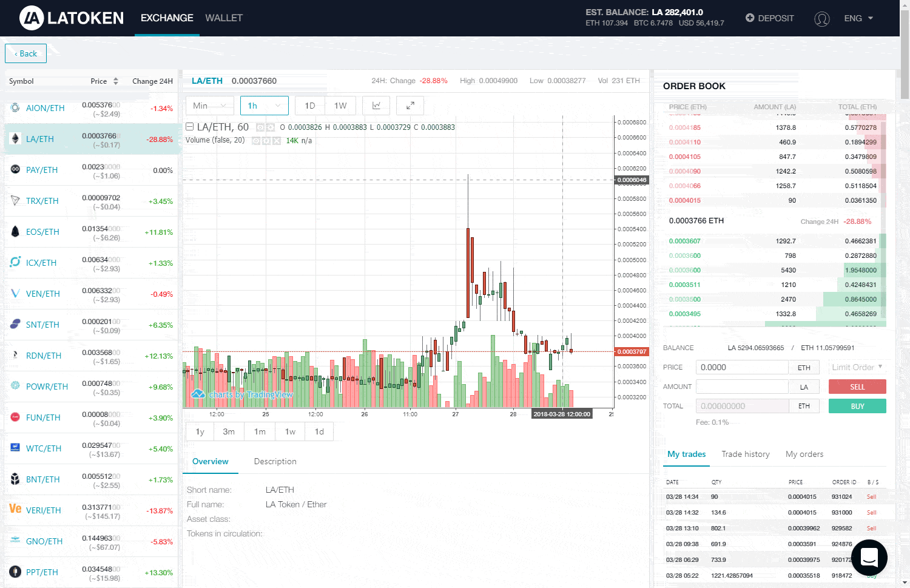
Task: Hide the Volume indicator
Action: (x=256, y=141)
